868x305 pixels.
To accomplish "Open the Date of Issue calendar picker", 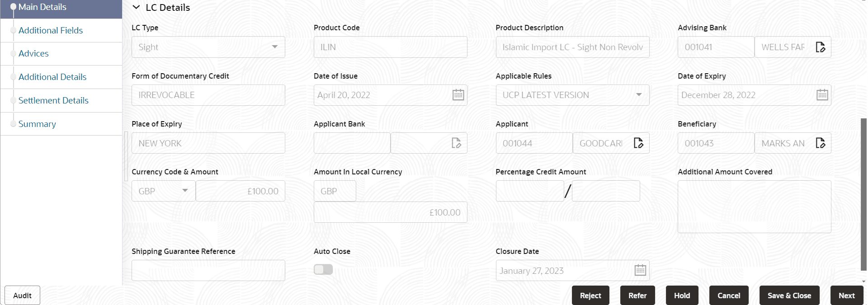I will (458, 95).
